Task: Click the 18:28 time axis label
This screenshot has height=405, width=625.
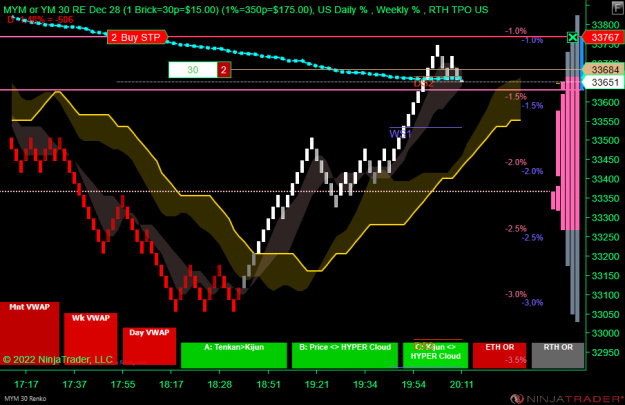Action: (x=220, y=385)
